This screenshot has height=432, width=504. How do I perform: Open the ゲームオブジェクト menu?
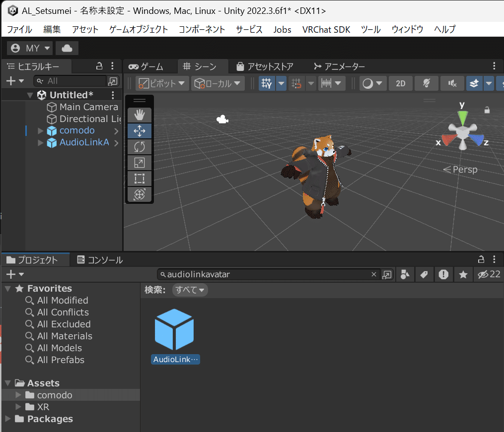[139, 30]
